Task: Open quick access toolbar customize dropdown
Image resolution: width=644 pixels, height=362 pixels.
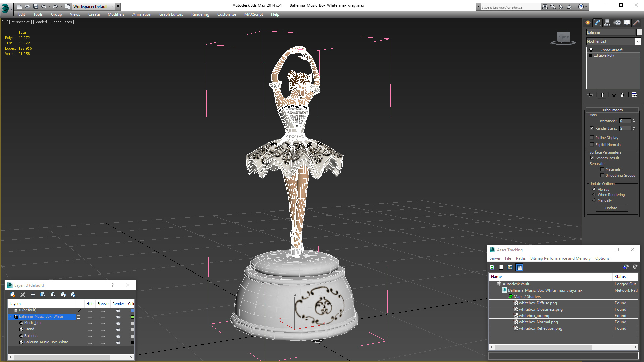Action: click(x=118, y=6)
